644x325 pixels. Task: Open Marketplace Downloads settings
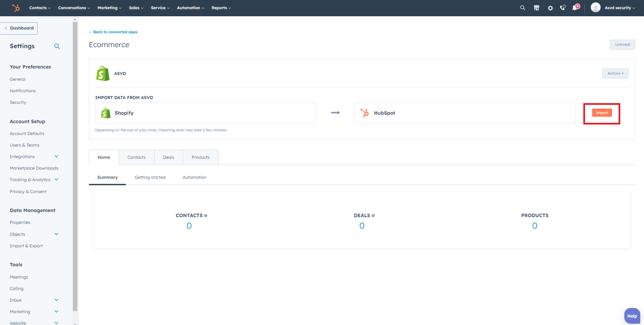(x=34, y=168)
